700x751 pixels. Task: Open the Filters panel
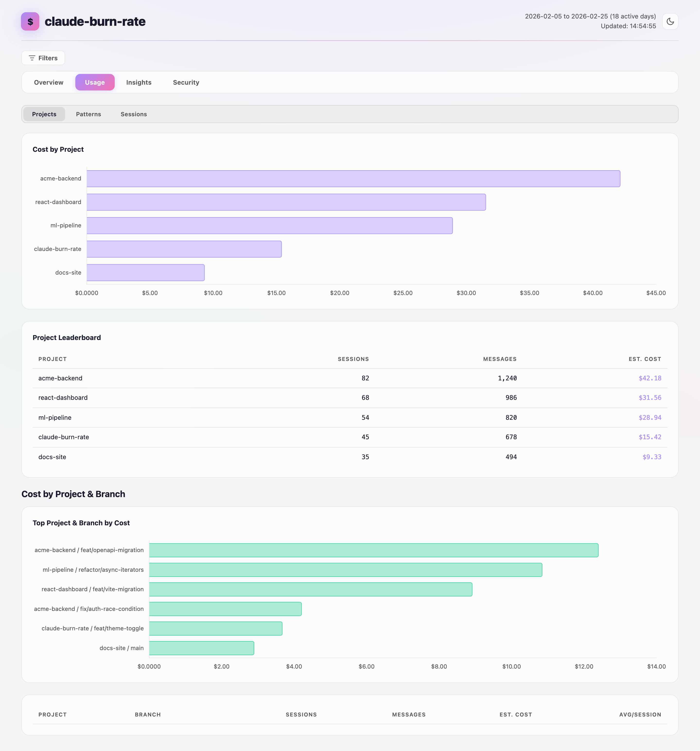tap(43, 58)
